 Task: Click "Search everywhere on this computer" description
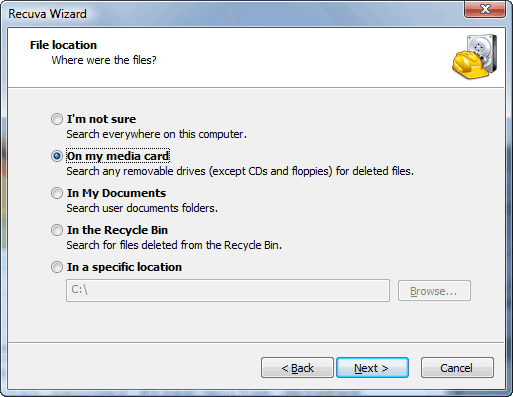click(x=156, y=134)
